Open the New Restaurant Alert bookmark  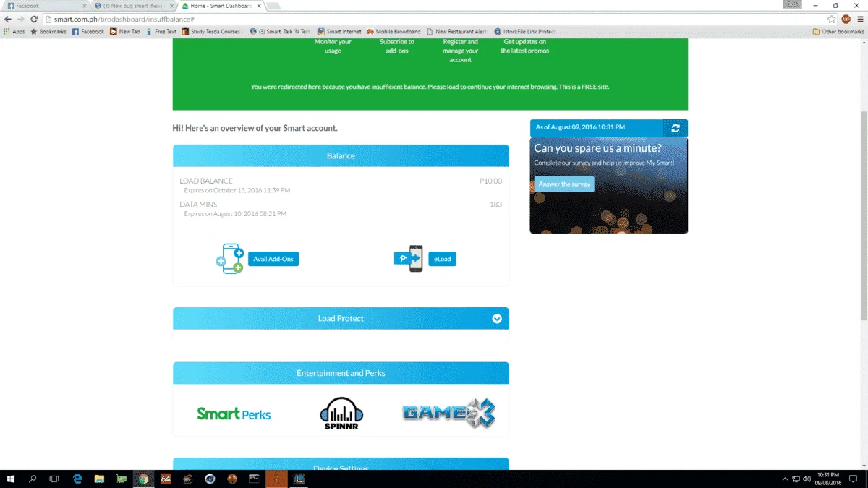coord(457,32)
